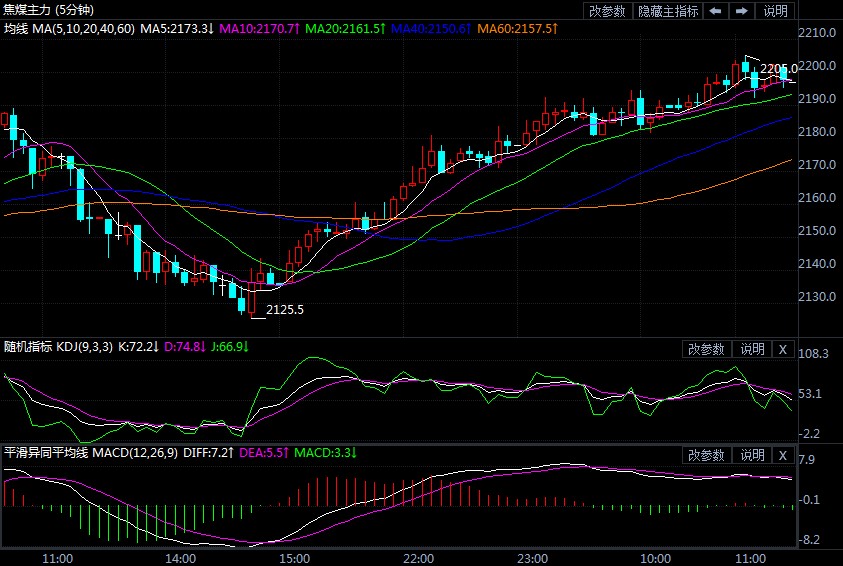Open 说明 in the MACD panel

(x=751, y=455)
